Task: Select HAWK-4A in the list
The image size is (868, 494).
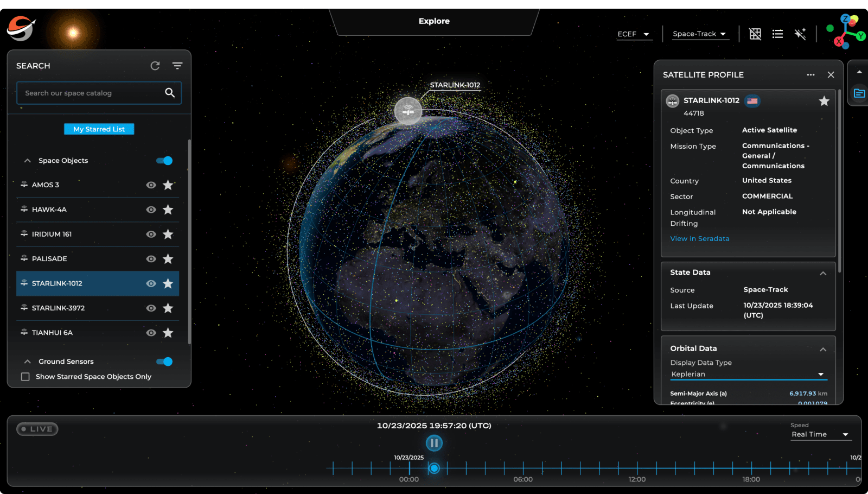Action: (x=49, y=210)
